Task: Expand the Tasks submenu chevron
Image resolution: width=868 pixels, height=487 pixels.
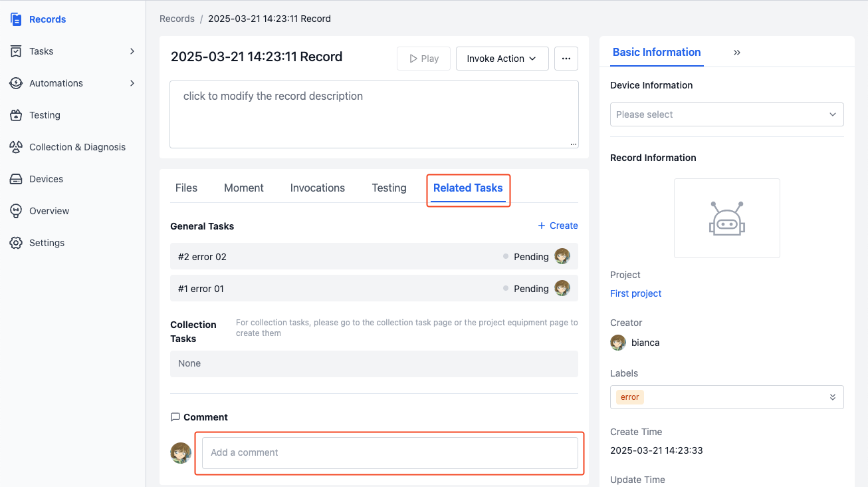Action: click(x=132, y=51)
